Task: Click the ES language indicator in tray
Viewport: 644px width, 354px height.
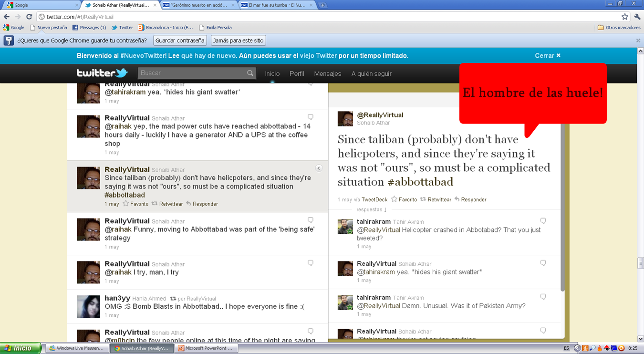Action: 566,348
